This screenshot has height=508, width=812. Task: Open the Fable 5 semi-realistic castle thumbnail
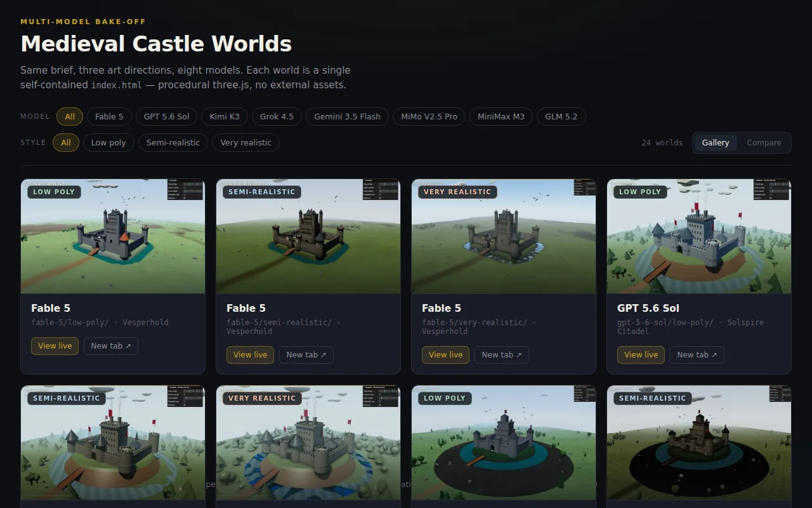point(308,236)
